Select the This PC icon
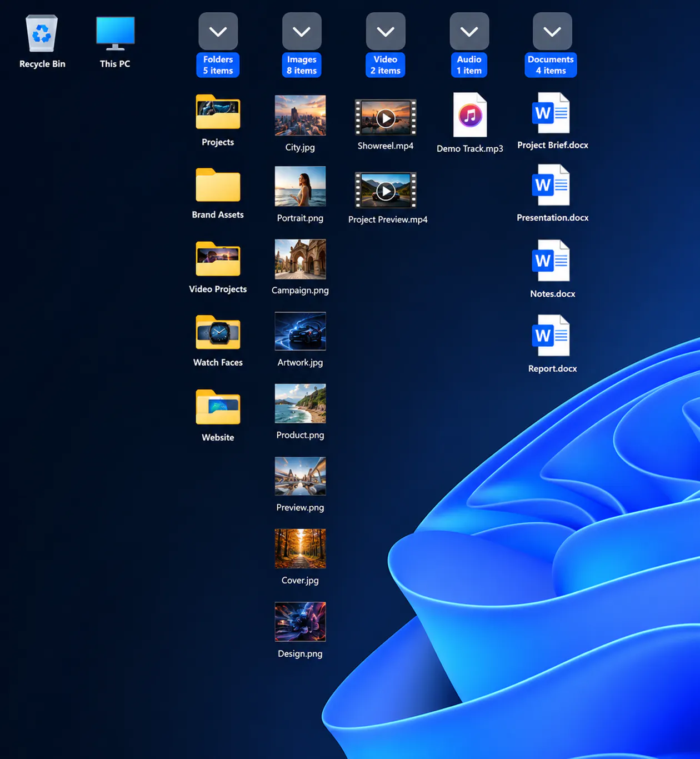 click(x=115, y=33)
